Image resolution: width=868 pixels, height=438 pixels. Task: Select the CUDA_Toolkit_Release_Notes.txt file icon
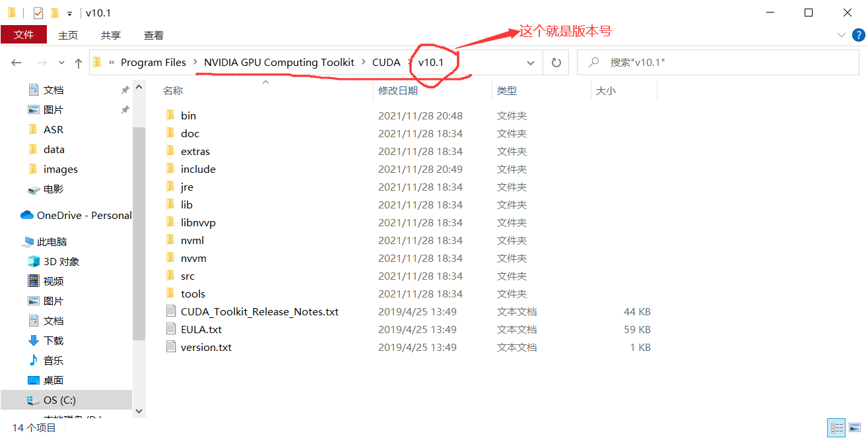coord(170,311)
